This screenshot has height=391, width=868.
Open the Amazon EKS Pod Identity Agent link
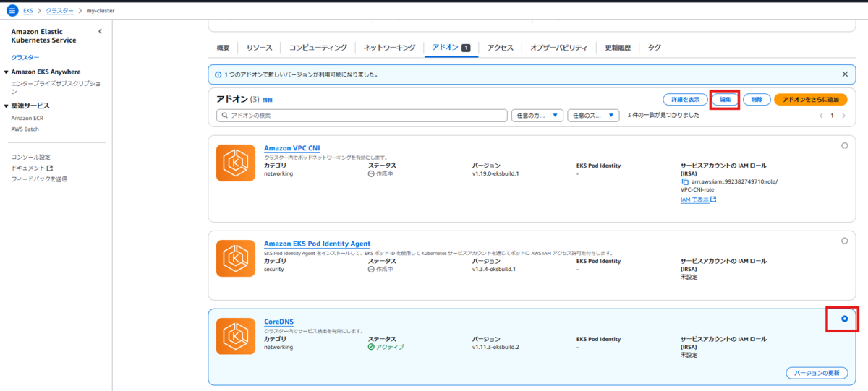pyautogui.click(x=317, y=244)
